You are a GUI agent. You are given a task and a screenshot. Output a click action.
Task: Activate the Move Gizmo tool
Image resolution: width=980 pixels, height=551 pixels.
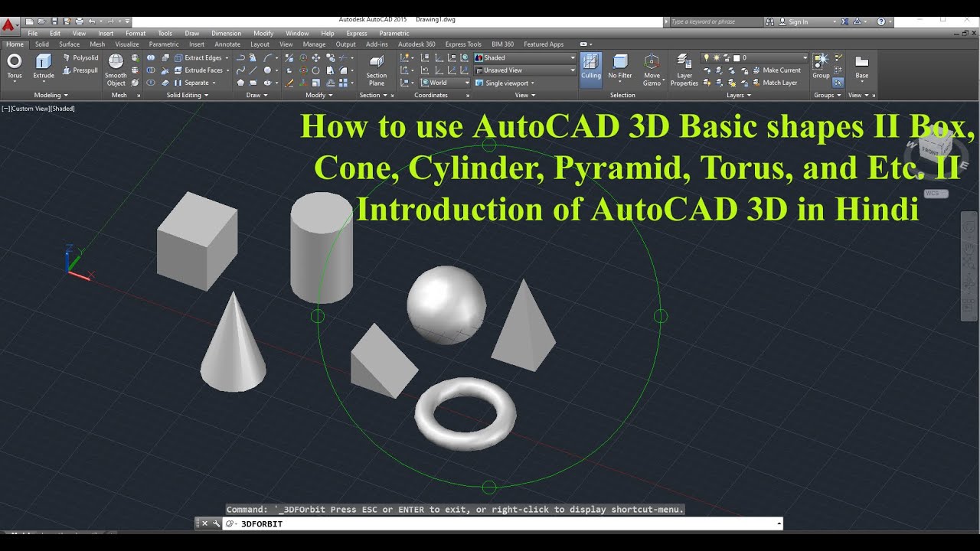tap(652, 70)
